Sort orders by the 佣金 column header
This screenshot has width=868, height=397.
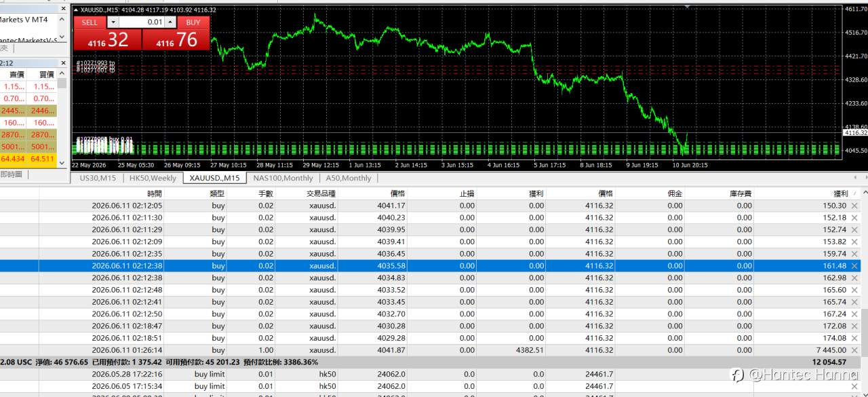coord(650,193)
